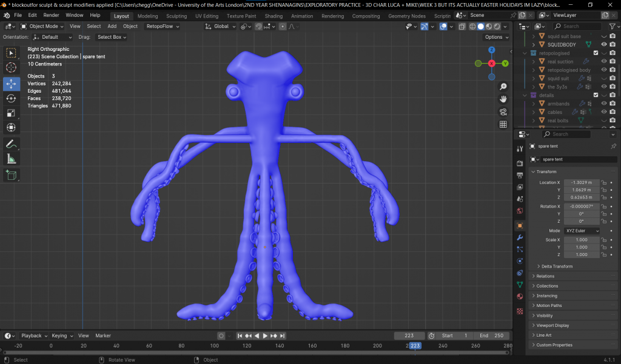The image size is (621, 364).
Task: Uncheck the retopologised collection checkbox
Action: (x=595, y=53)
